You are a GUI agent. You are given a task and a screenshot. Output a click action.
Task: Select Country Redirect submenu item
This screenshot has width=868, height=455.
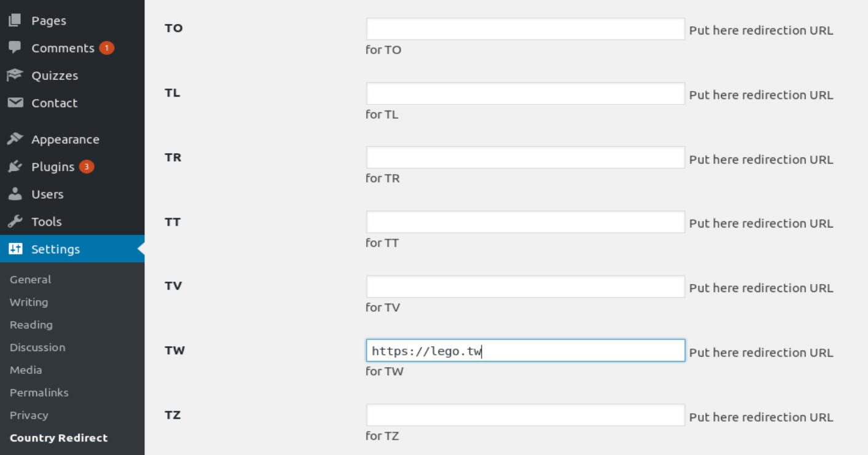point(58,438)
